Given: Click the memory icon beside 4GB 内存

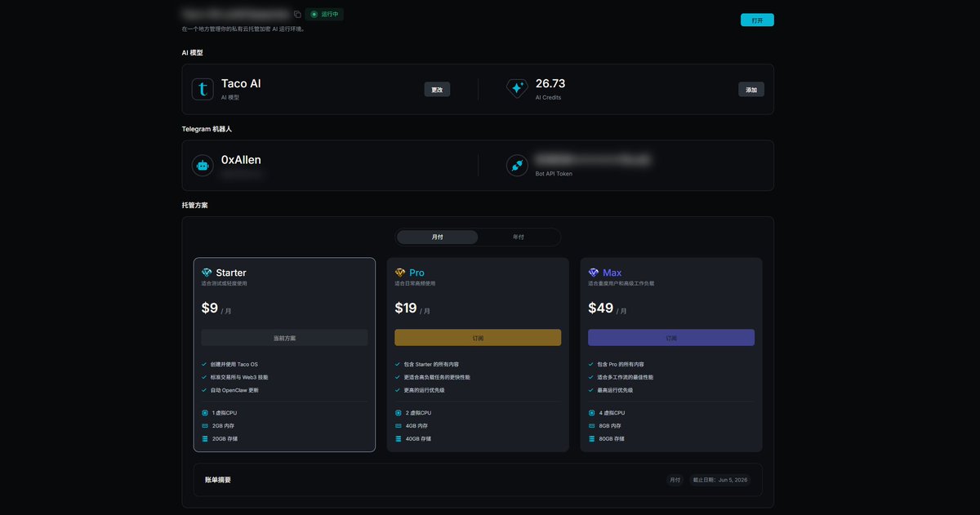Looking at the screenshot, I should pyautogui.click(x=398, y=426).
